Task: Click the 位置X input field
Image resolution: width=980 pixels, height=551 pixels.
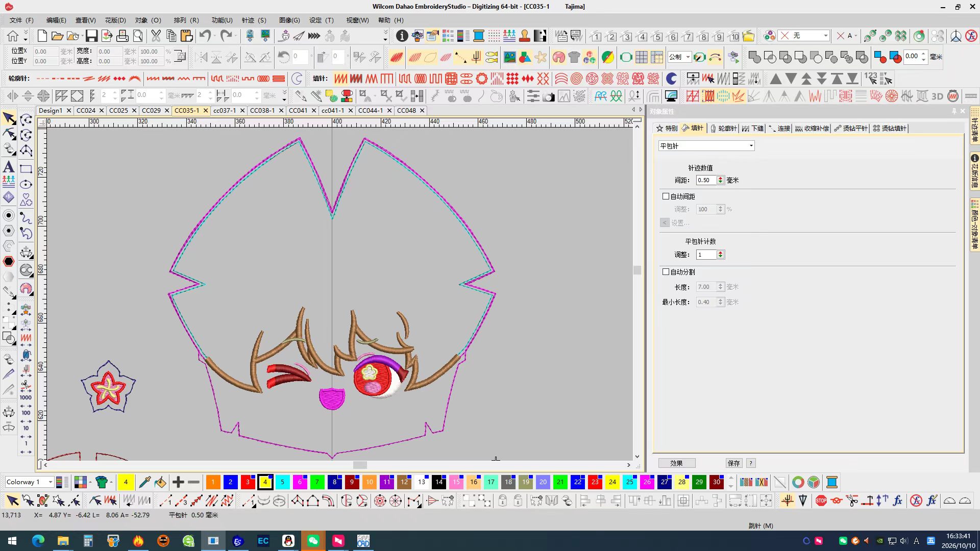Action: point(46,52)
